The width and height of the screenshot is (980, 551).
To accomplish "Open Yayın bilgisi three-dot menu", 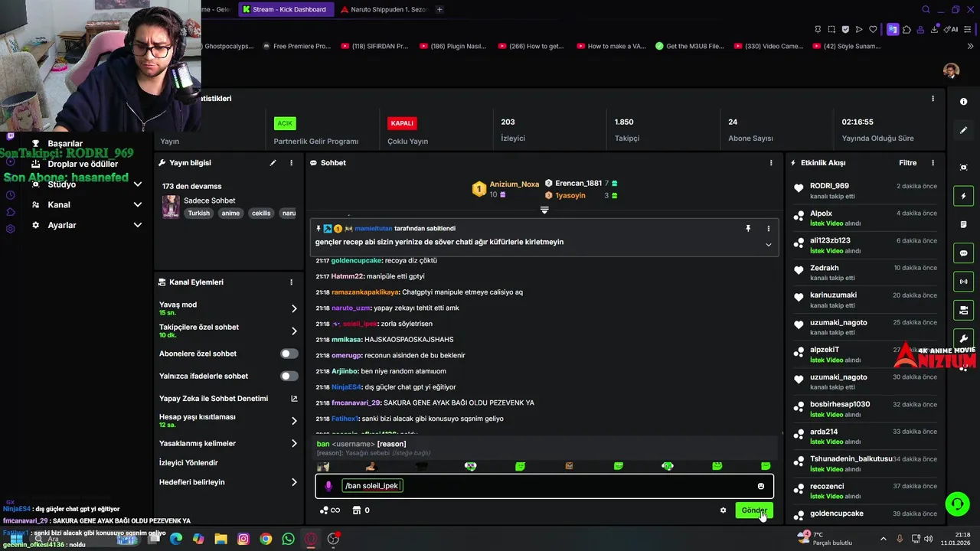I will pyautogui.click(x=291, y=163).
